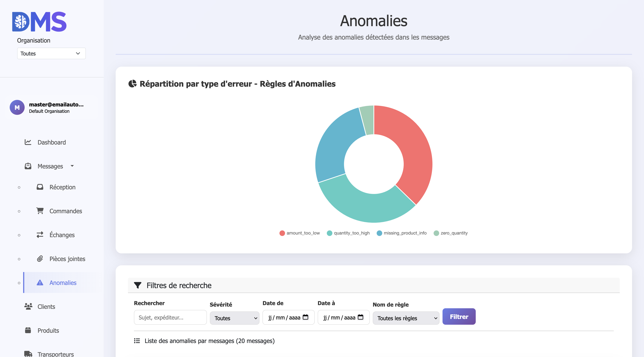The height and width of the screenshot is (357, 644).
Task: Click the Dashboard chart icon
Action: [x=28, y=142]
